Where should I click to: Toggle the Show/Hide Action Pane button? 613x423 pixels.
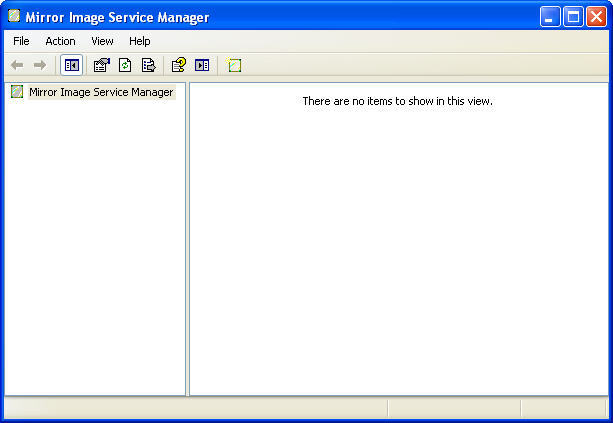pos(202,65)
